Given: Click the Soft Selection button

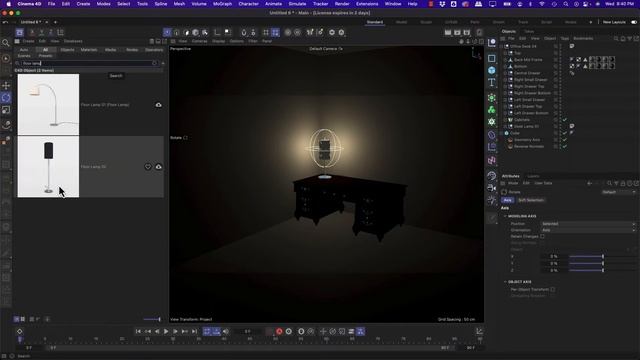Looking at the screenshot, I should click(531, 200).
